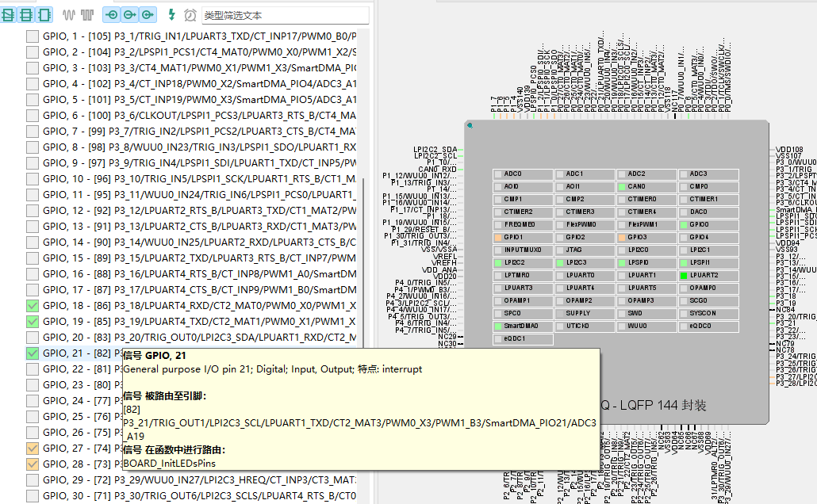Select the SmartDMA0 peripheral on the chip

point(522,326)
